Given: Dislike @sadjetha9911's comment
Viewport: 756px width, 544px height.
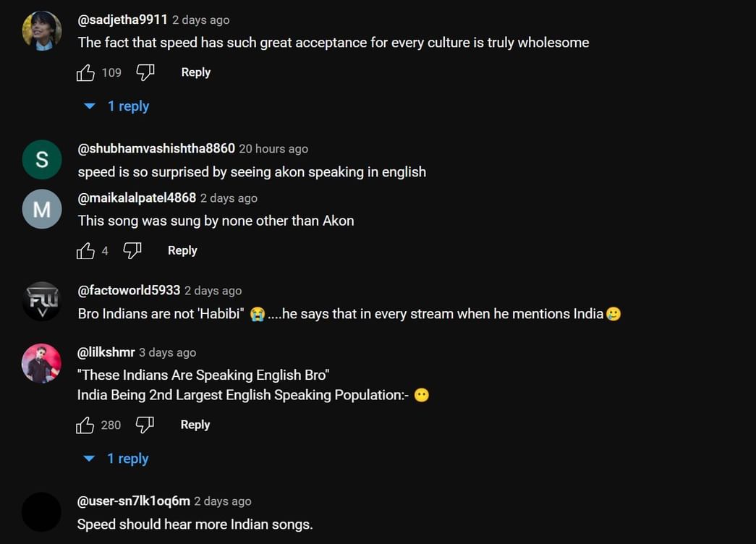Looking at the screenshot, I should 145,72.
